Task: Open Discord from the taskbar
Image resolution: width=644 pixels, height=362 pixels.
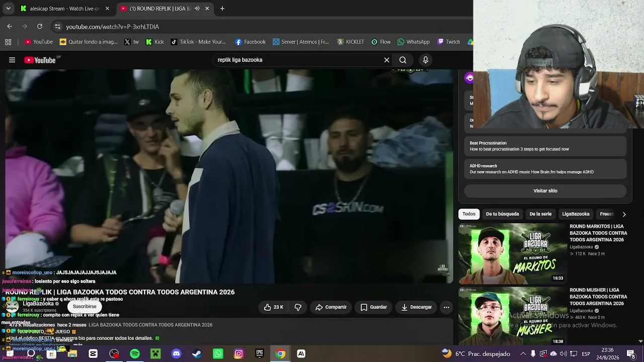Action: click(176, 354)
